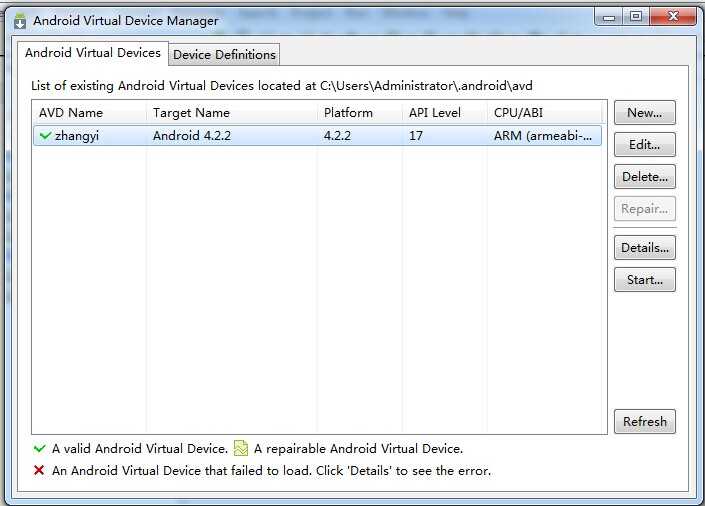This screenshot has width=705, height=506.
Task: Click the Delete... button
Action: point(645,177)
